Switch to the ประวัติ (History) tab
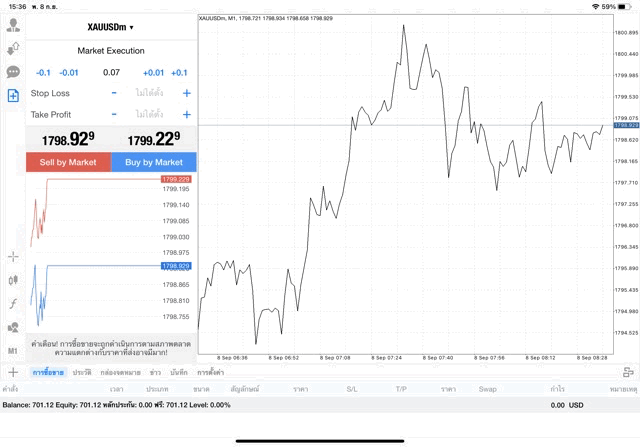This screenshot has height=447, width=640. pyautogui.click(x=82, y=372)
